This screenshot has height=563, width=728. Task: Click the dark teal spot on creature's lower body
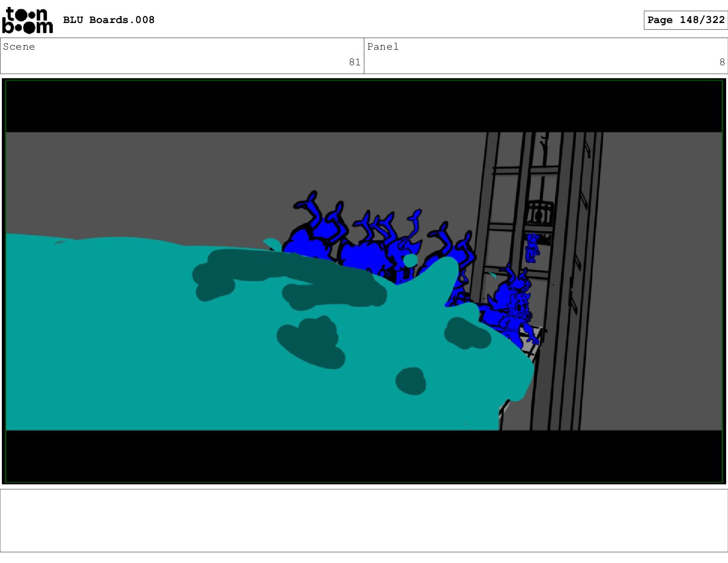[410, 381]
